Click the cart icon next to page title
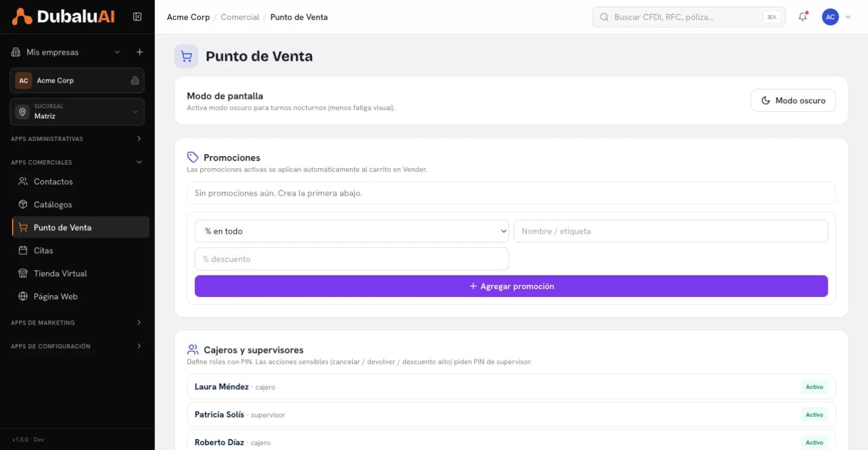This screenshot has height=450, width=868. 186,56
